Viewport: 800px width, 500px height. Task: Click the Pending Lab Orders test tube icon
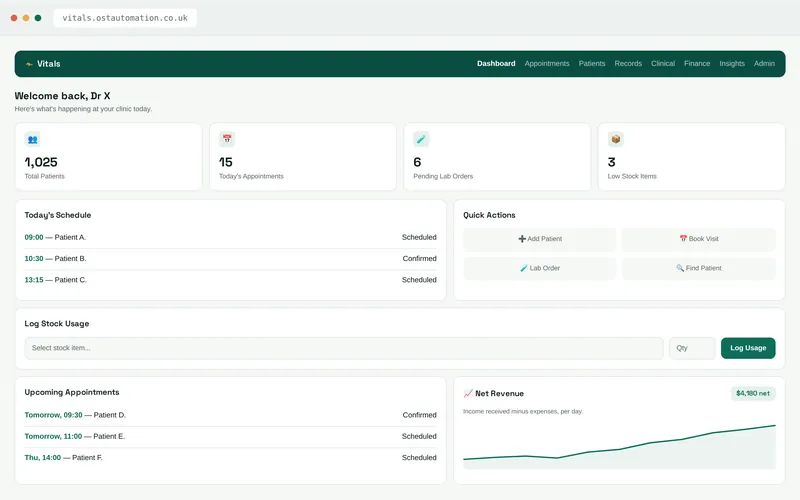[x=421, y=139]
